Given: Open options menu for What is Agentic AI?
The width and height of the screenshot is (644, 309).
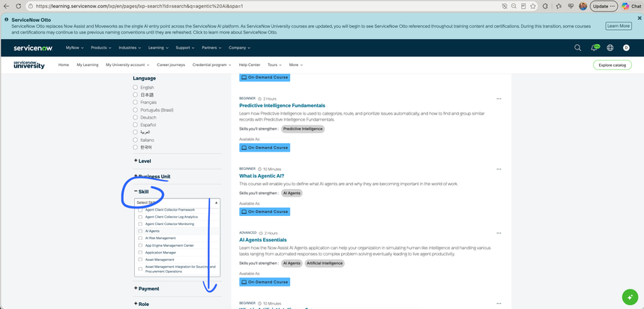Looking at the screenshot, I should coord(499,169).
